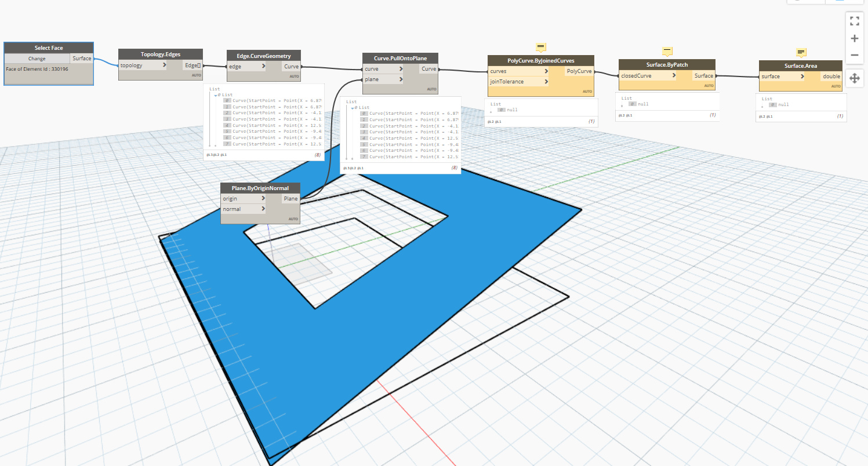
Task: Click row 5 in the Curve.PullOntoPlane preview list
Action: [x=409, y=144]
